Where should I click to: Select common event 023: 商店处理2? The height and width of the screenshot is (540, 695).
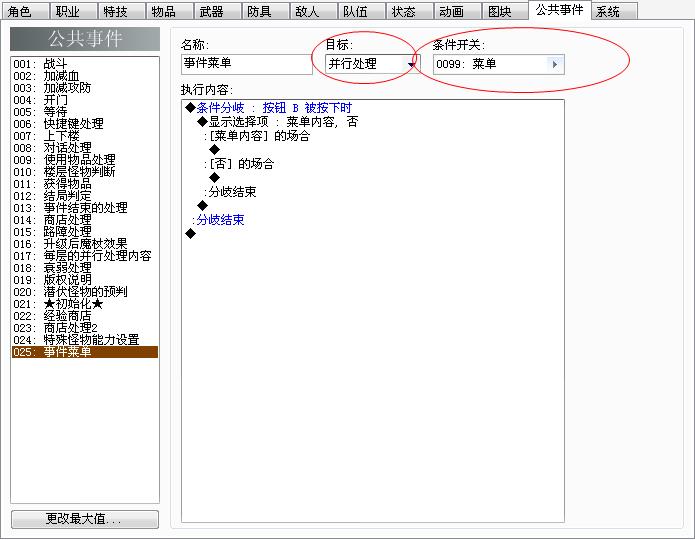tap(85, 328)
